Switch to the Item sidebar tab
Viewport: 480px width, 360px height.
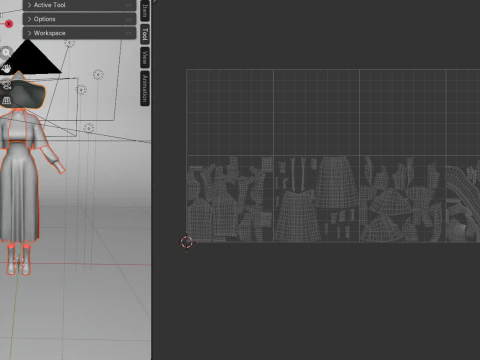pos(145,10)
